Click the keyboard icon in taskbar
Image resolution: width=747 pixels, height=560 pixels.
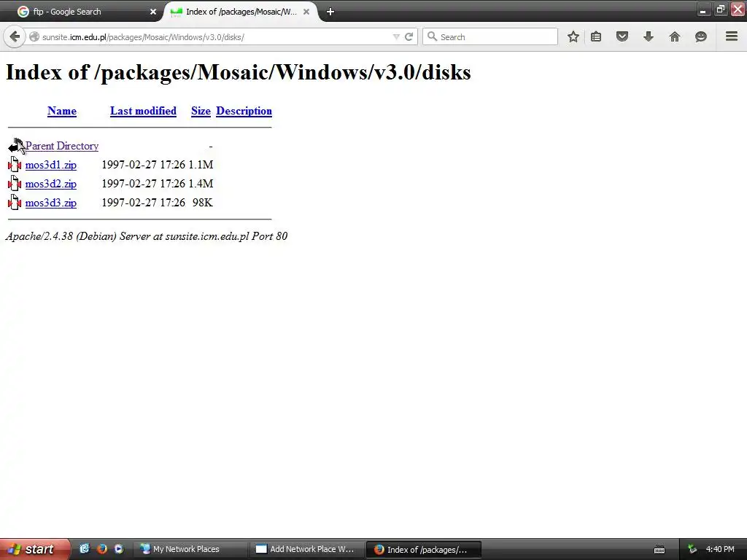659,550
